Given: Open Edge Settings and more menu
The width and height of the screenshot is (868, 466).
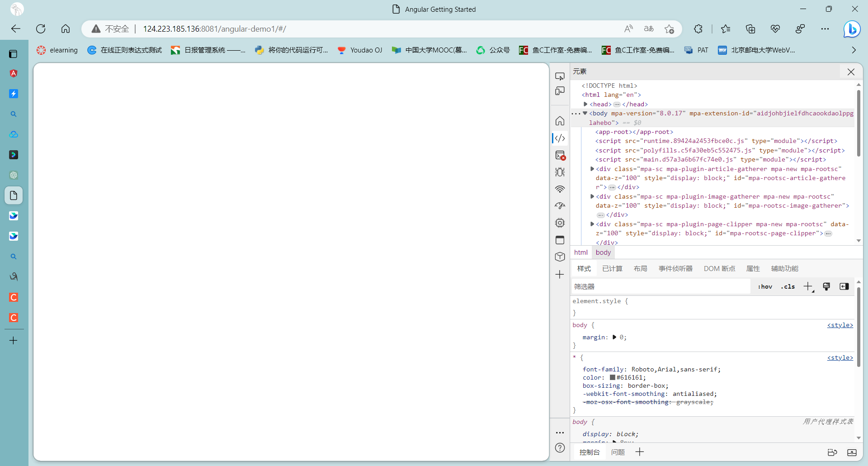Looking at the screenshot, I should (825, 29).
